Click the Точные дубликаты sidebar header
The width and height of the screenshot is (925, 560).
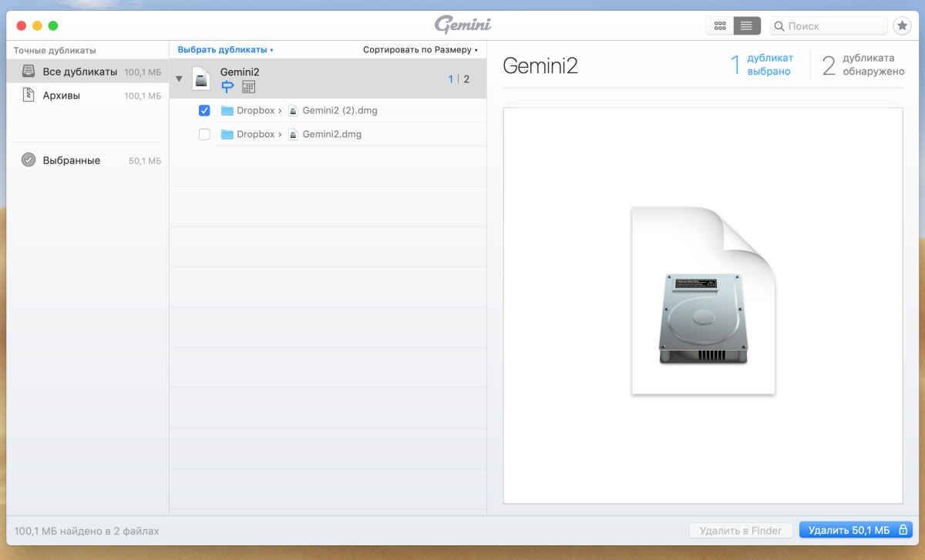55,50
